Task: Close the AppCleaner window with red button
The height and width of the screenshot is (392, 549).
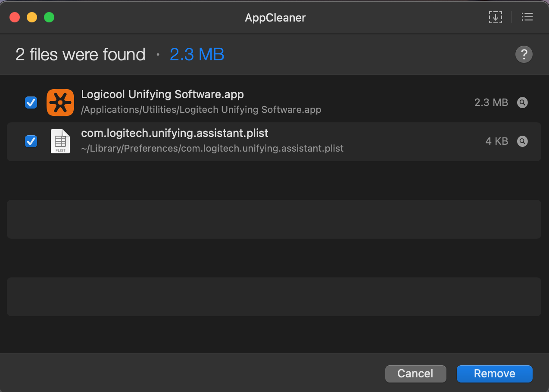Action: pyautogui.click(x=15, y=17)
